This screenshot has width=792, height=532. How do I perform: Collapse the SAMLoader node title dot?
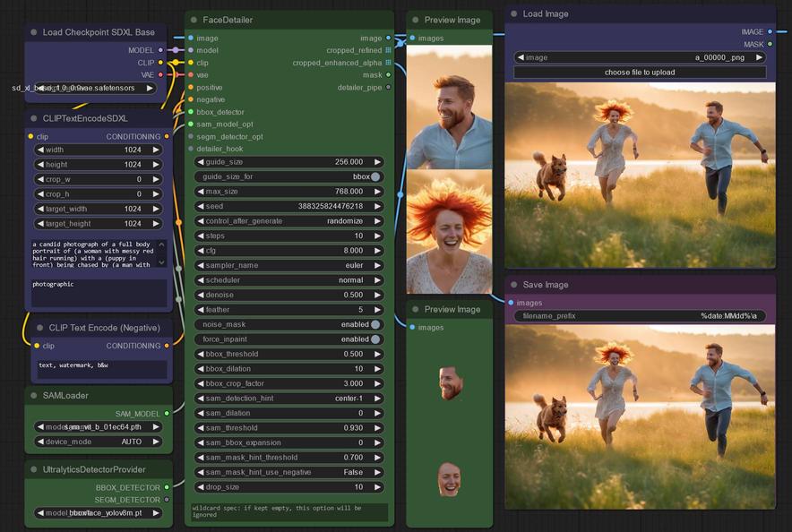[x=34, y=396]
